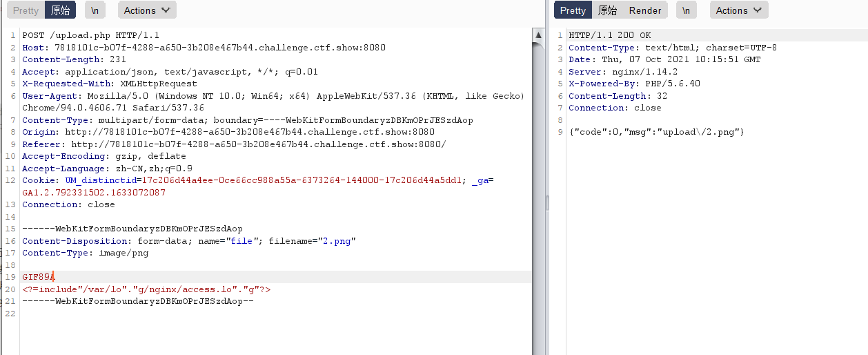868x355 pixels.
Task: Click the X-Powered-By: PHP/5.6.40 line
Action: click(x=634, y=84)
